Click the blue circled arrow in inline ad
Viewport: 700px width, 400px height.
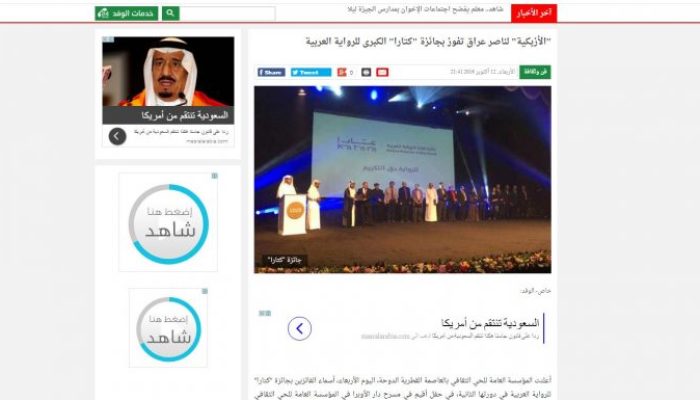click(x=300, y=329)
